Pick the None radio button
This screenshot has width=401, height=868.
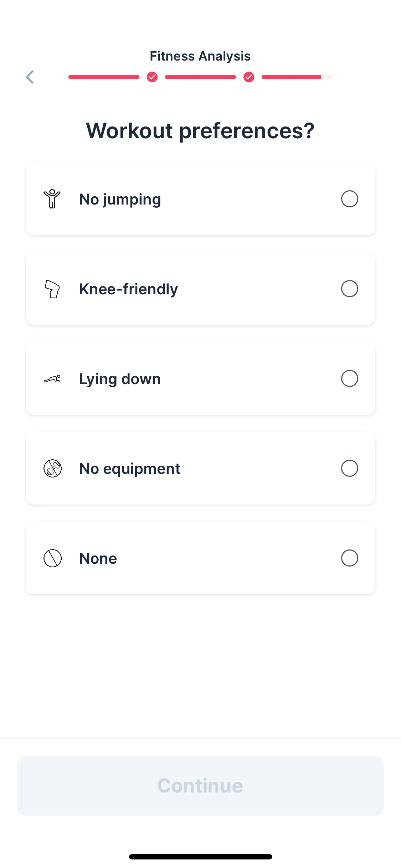tap(349, 558)
